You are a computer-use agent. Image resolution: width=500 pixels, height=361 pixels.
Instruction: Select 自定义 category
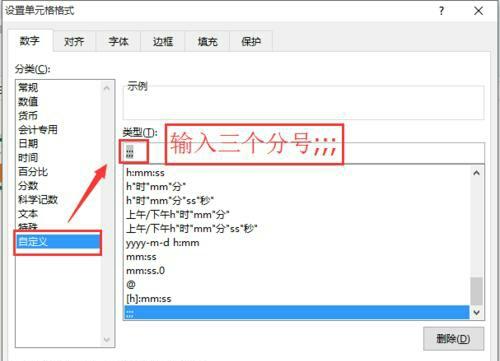pos(59,241)
